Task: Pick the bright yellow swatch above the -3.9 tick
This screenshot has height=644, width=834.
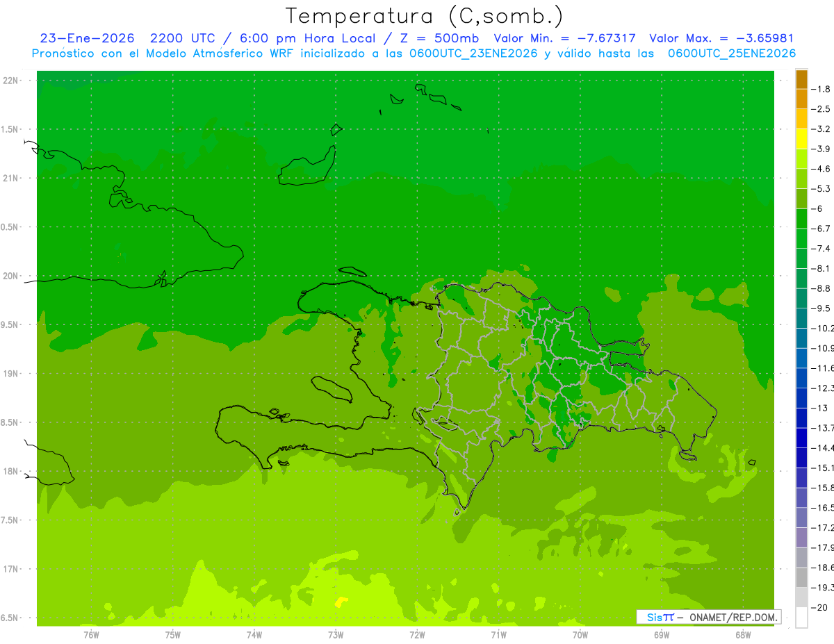Action: coord(801,139)
